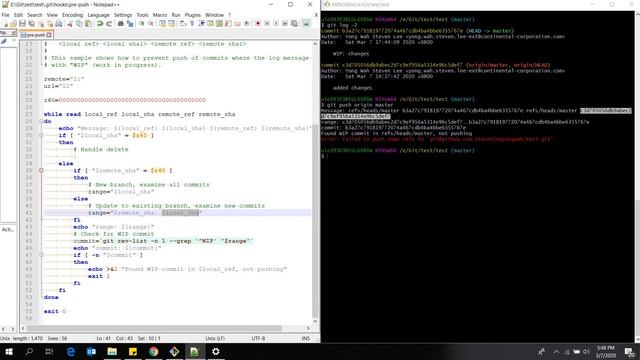This screenshot has height=360, width=640.
Task: Click the Open file toolbar icon
Action: 13,24
